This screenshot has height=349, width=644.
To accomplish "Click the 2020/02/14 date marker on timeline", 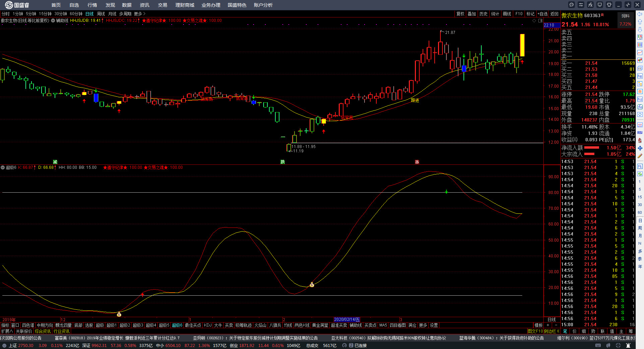I will [347, 319].
